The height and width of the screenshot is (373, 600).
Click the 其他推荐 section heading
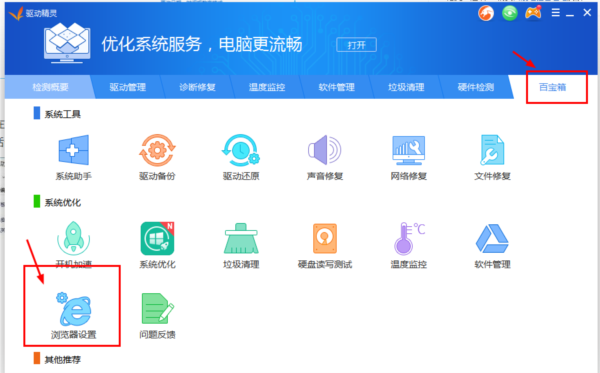click(62, 360)
